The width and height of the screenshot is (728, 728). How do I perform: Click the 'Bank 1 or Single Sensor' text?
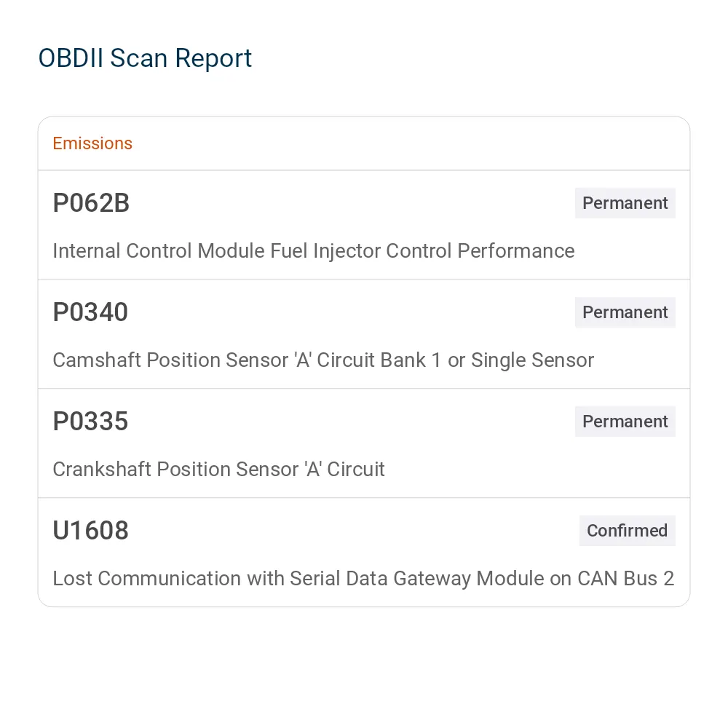[487, 360]
